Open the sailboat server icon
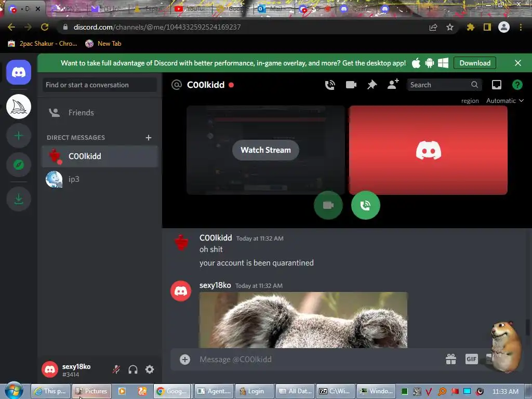Viewport: 532px width, 399px height. 19,107
